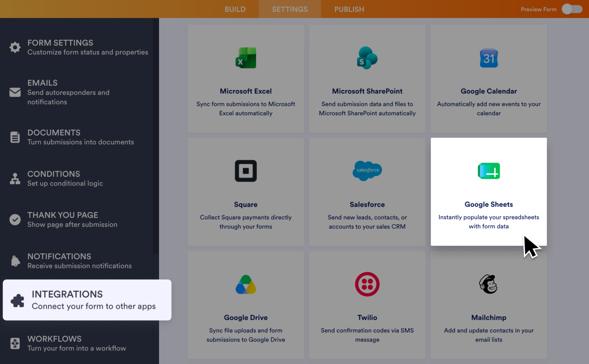Click 'Set up conditional logic' text
The height and width of the screenshot is (364, 589).
(x=65, y=184)
